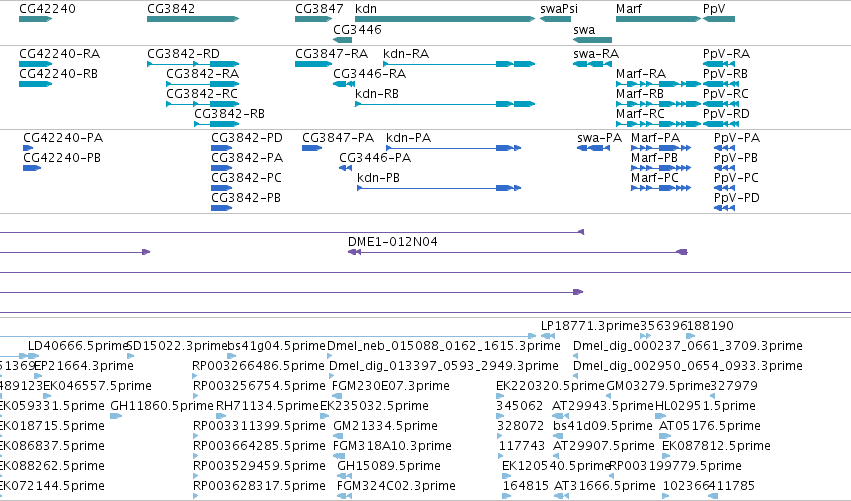Click EST RP003266486.5prime

tap(194, 376)
